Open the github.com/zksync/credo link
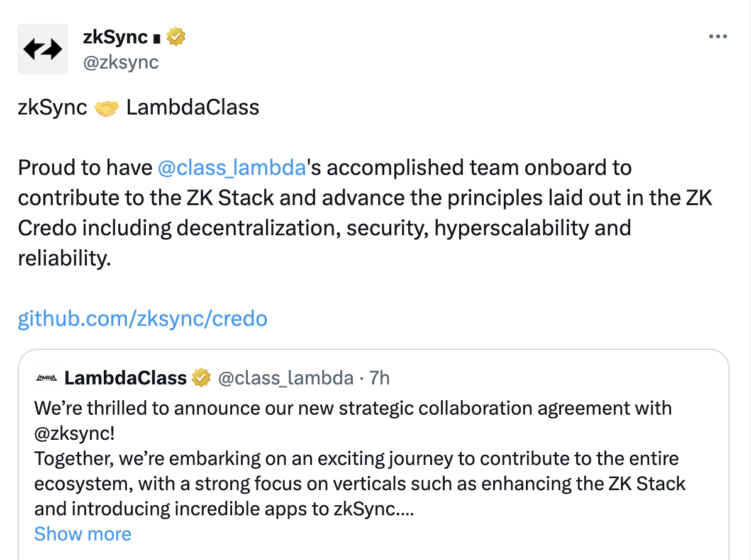Viewport: 751px width, 560px height. tap(143, 318)
